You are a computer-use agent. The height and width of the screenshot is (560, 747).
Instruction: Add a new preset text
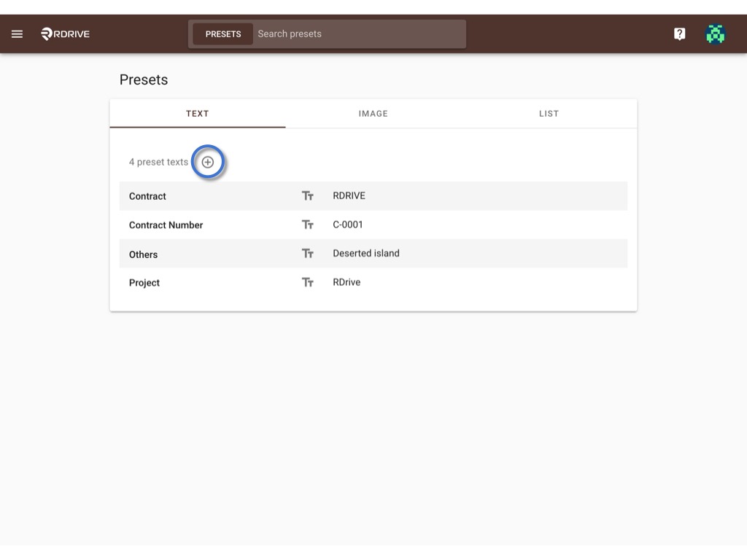click(x=208, y=162)
